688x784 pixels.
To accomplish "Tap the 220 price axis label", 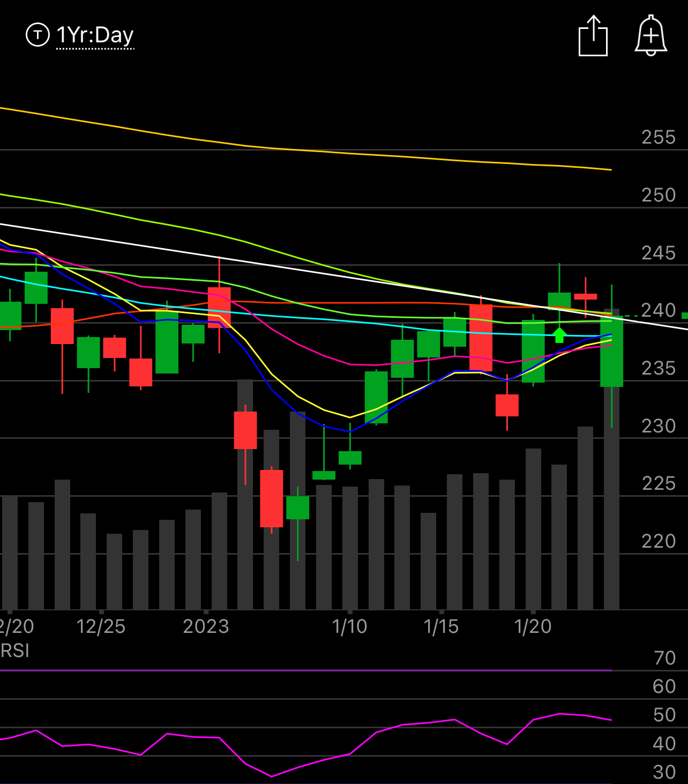I will coord(659,541).
